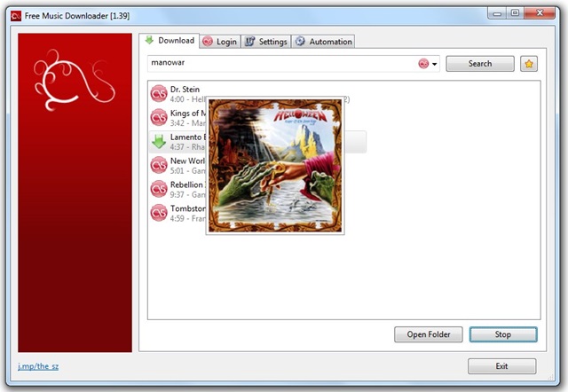The width and height of the screenshot is (568, 392).
Task: Click the swirl logo in red panel
Action: pyautogui.click(x=74, y=81)
